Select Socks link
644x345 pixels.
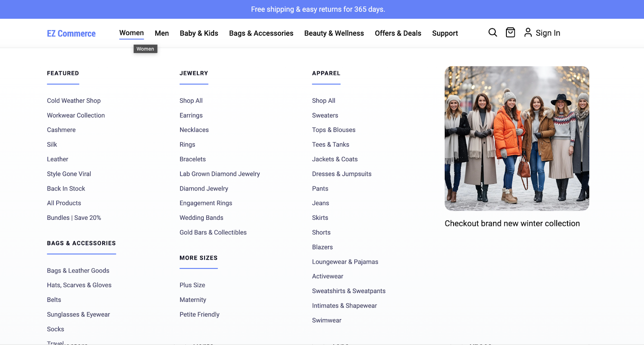coord(56,329)
